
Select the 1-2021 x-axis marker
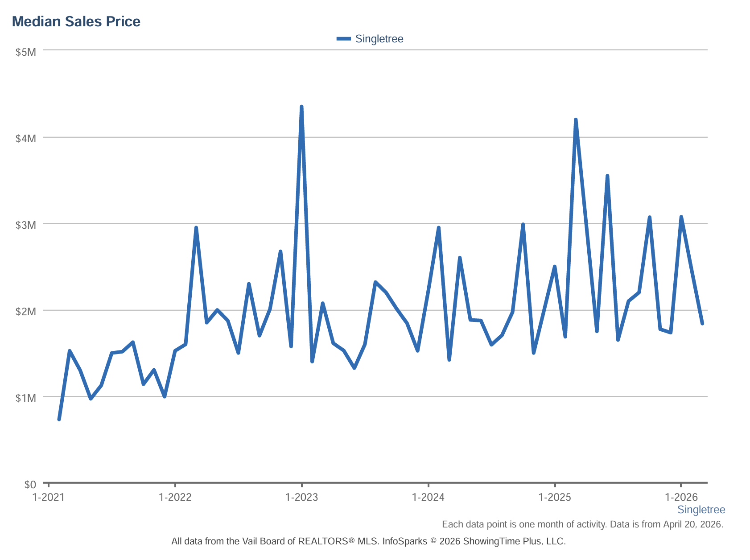(49, 497)
